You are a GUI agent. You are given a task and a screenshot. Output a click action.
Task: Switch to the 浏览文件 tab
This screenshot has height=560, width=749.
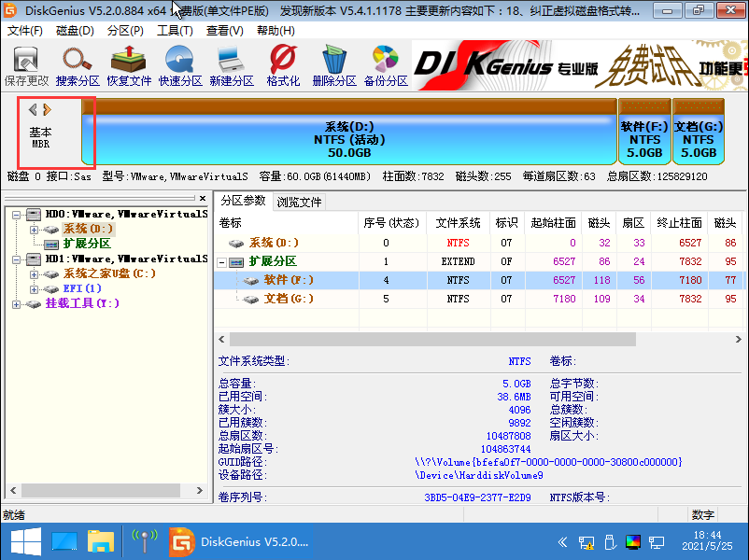299,202
